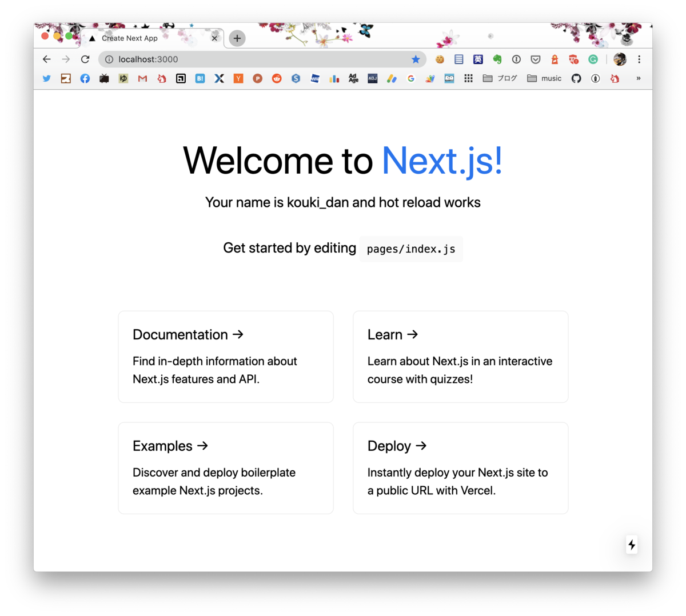Open the 1Password extension in toolbar

click(516, 59)
